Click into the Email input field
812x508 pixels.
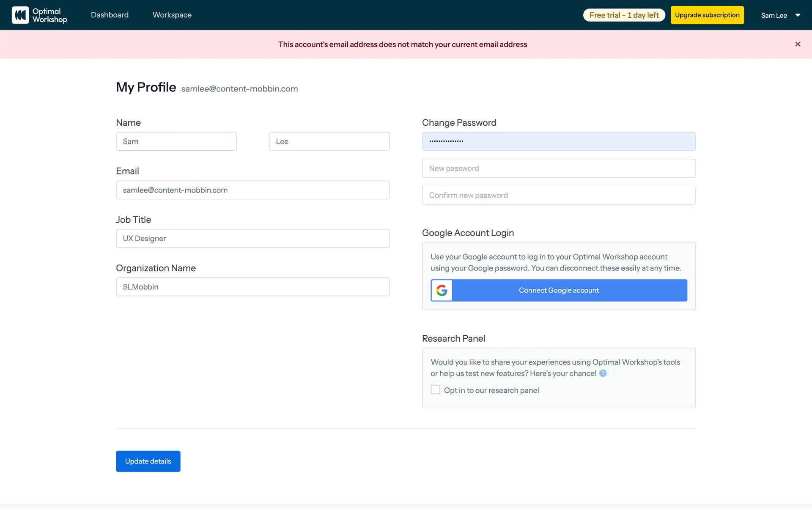[x=252, y=190]
